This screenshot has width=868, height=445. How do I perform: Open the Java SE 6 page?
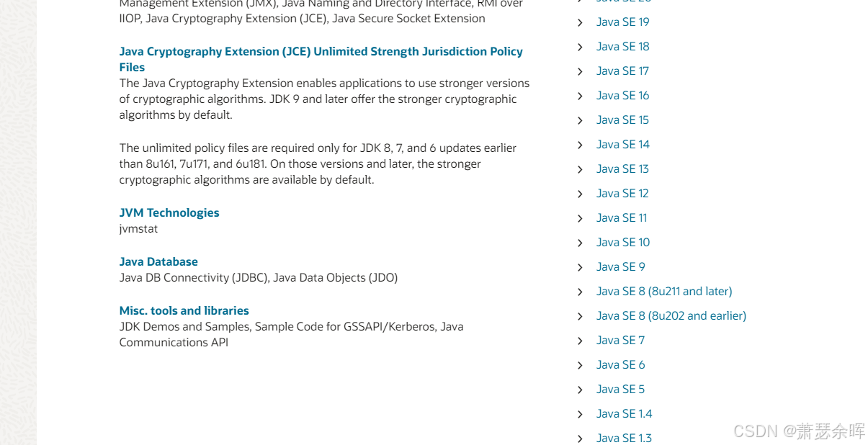point(620,364)
